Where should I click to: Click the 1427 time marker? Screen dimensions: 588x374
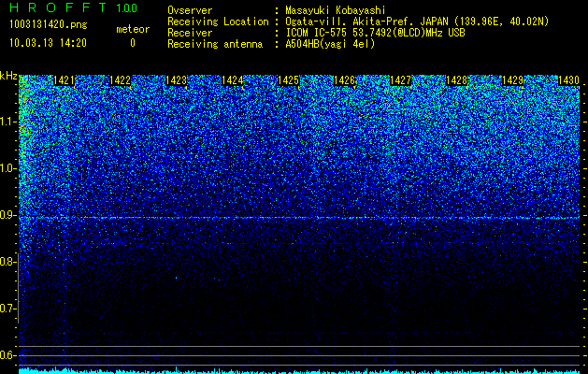tap(400, 80)
